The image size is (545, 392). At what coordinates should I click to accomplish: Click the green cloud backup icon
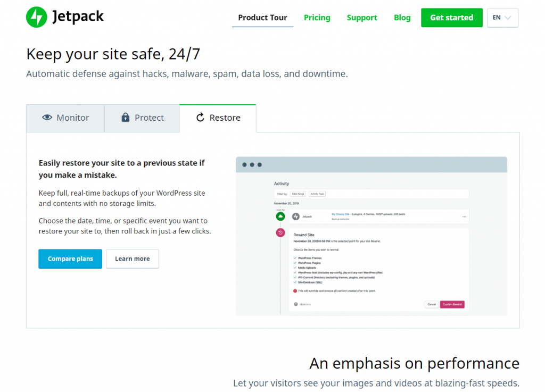280,216
